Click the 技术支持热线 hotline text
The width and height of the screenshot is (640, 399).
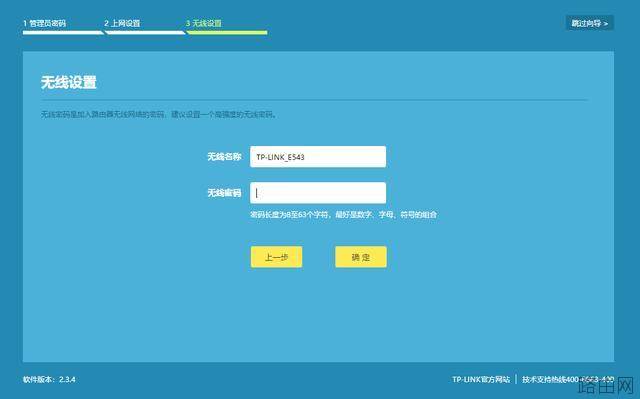click(x=568, y=379)
